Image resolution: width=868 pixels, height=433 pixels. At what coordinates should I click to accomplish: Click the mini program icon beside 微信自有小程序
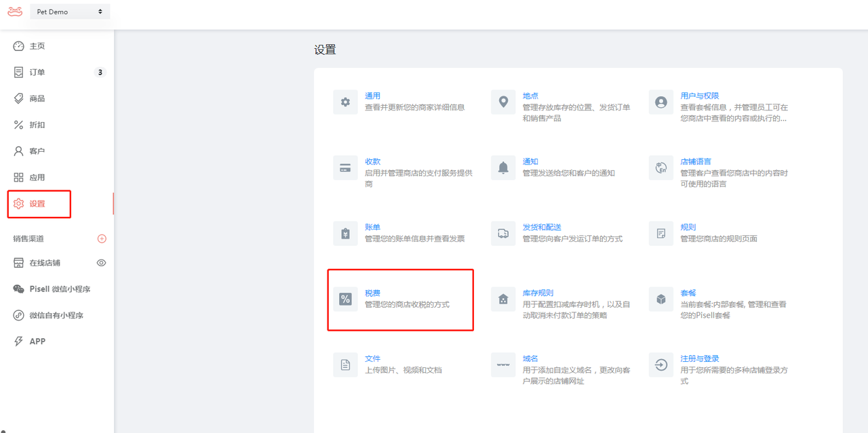pos(18,315)
